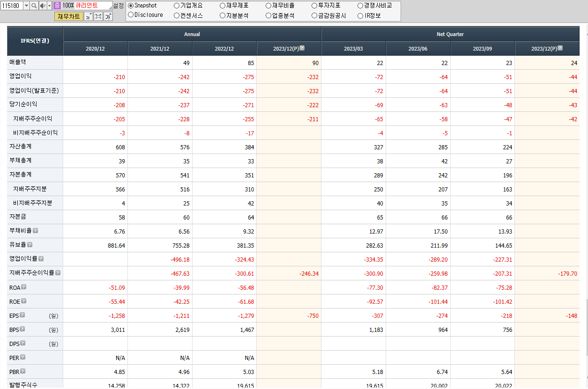Click the font size increase 가 icon

(108, 16)
